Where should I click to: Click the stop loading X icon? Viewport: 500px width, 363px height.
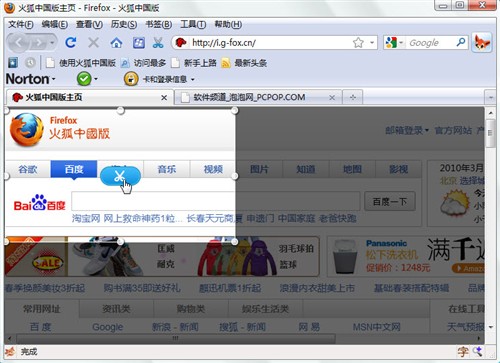(x=94, y=43)
